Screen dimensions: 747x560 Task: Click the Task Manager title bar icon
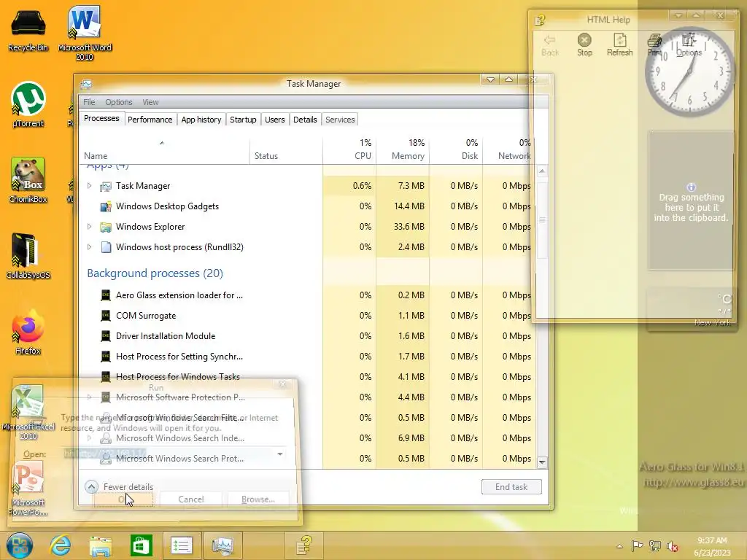[86, 85]
